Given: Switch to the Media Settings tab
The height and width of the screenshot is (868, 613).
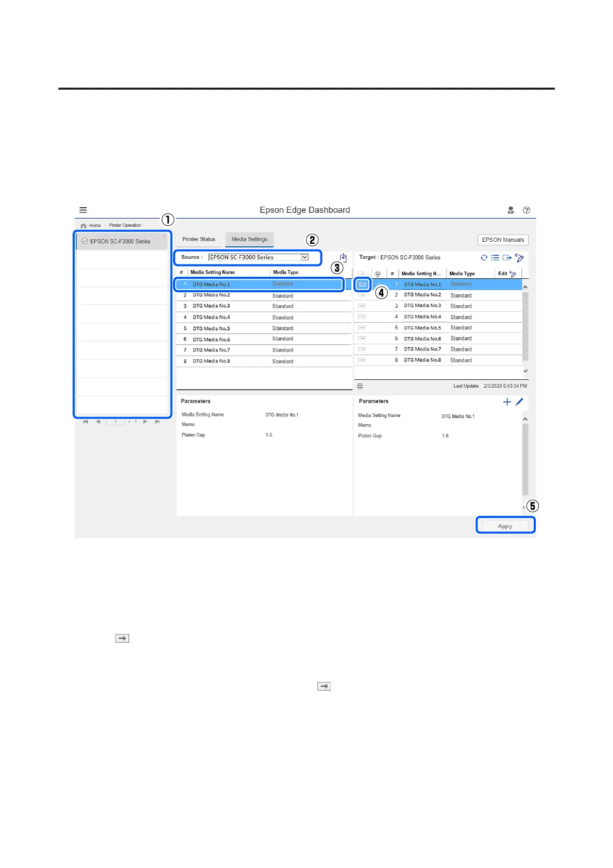Looking at the screenshot, I should tap(249, 239).
